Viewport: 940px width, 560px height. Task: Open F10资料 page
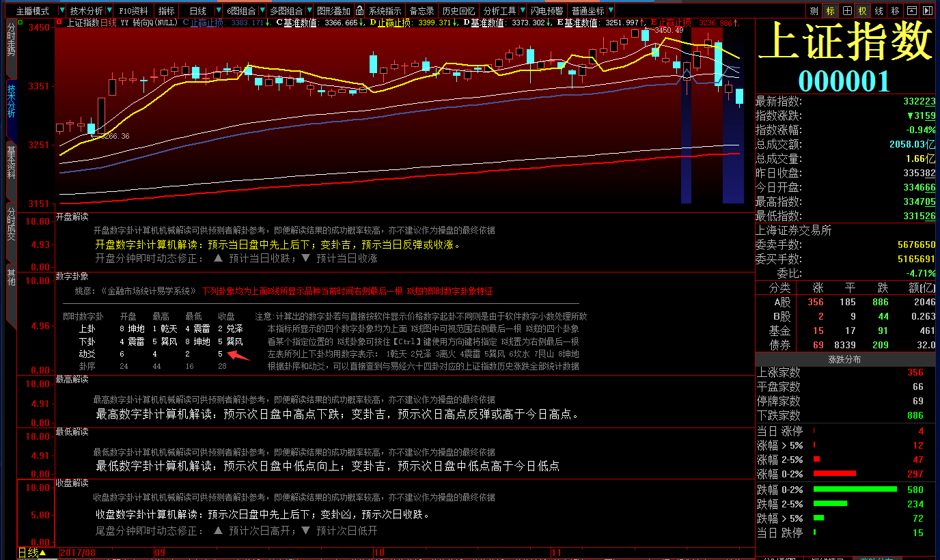point(133,11)
